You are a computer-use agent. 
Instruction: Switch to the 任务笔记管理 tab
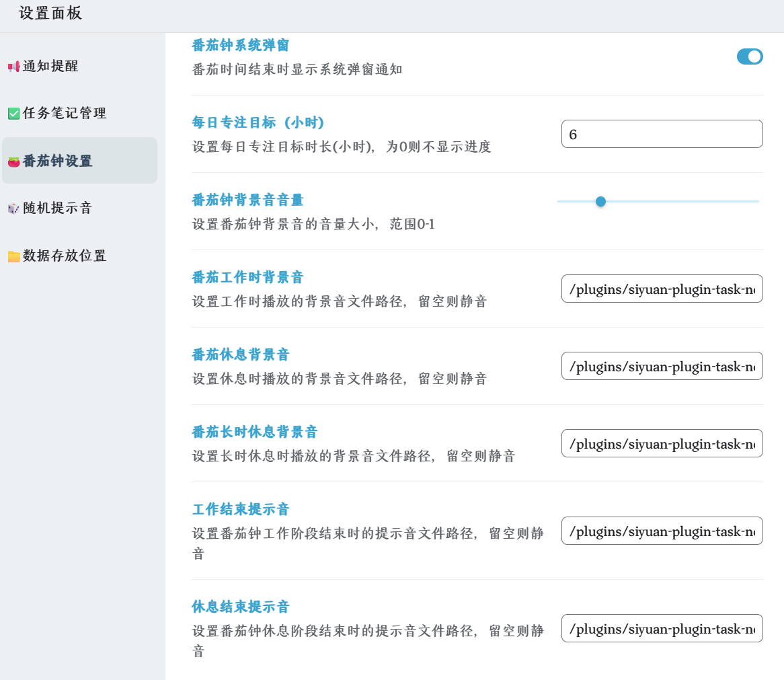(65, 113)
